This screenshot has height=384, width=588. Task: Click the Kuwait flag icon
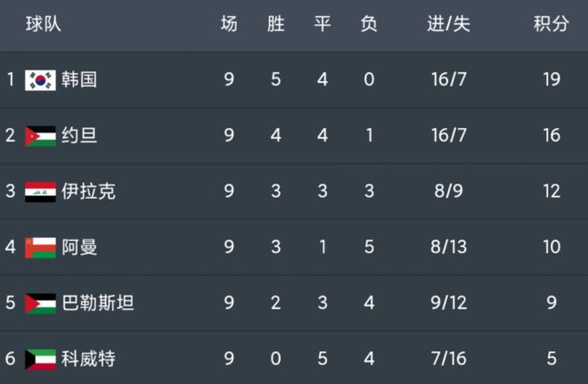click(x=40, y=359)
